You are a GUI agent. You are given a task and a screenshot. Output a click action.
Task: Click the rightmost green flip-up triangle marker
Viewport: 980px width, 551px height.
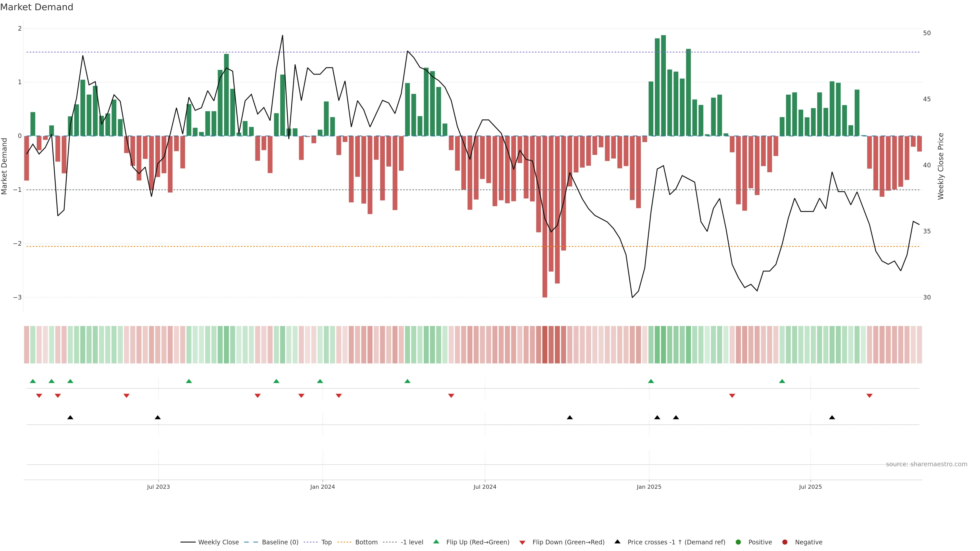click(x=782, y=381)
